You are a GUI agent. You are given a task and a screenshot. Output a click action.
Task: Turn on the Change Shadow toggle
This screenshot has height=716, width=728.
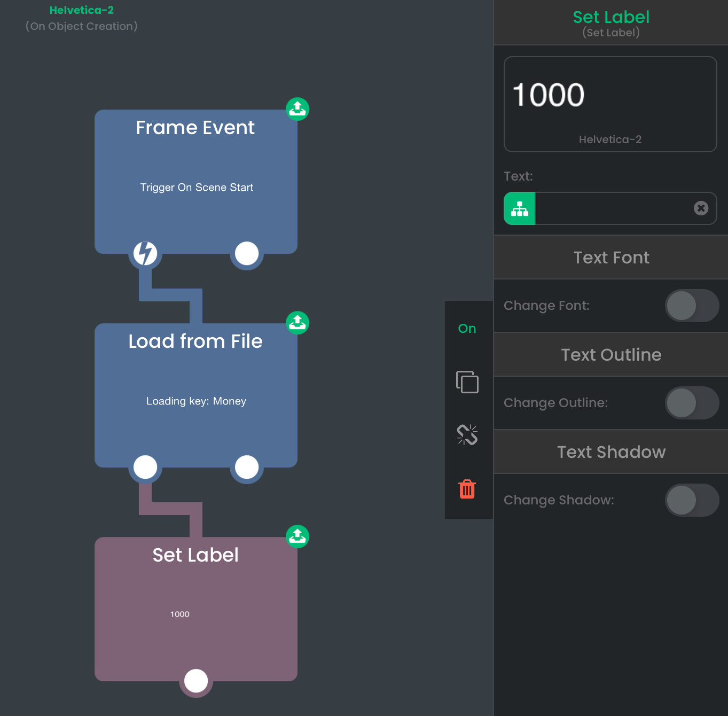(x=692, y=500)
